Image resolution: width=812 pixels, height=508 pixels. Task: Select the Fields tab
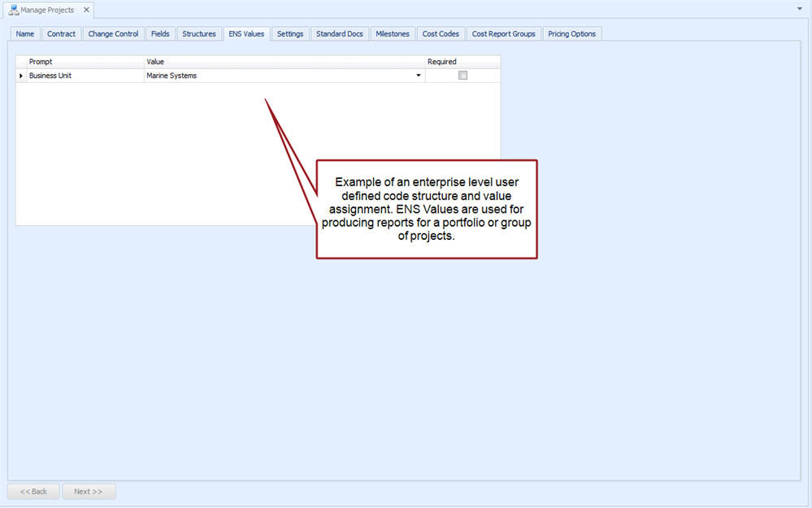160,34
